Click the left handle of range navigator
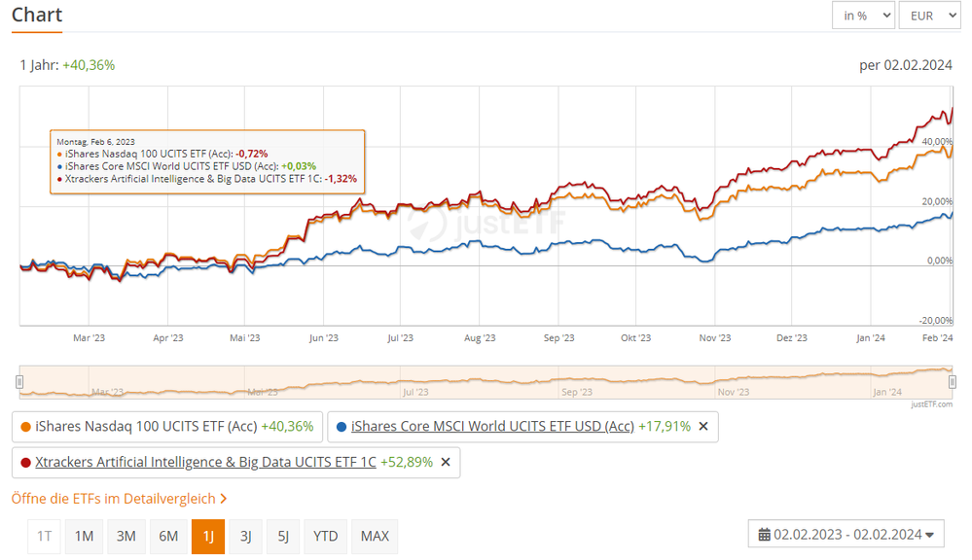This screenshot has width=972, height=560. [19, 382]
